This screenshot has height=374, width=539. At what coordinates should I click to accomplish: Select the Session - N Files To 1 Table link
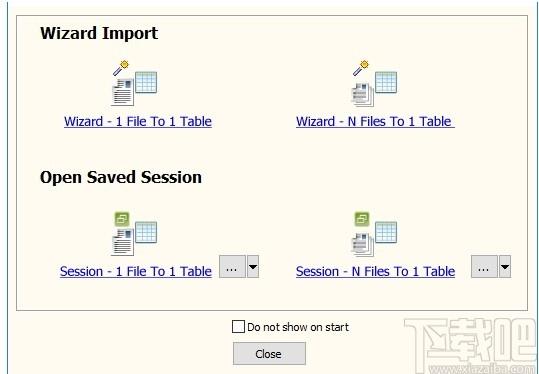pos(375,271)
